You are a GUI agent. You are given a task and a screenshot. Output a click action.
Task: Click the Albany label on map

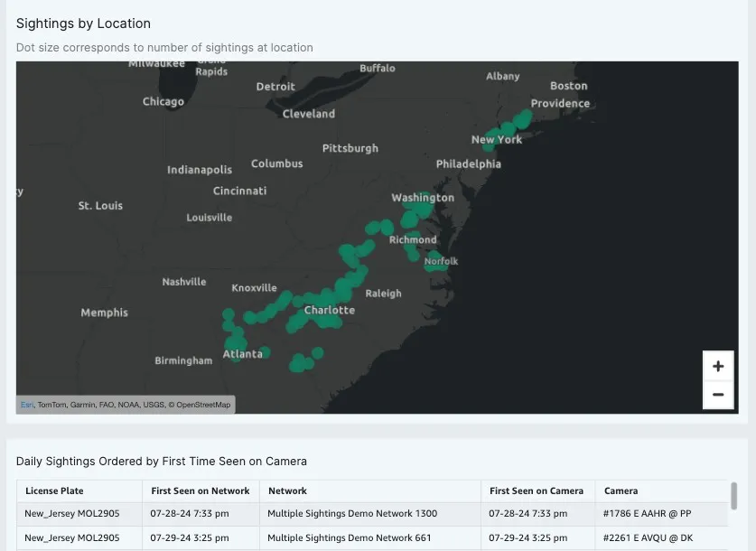point(503,76)
